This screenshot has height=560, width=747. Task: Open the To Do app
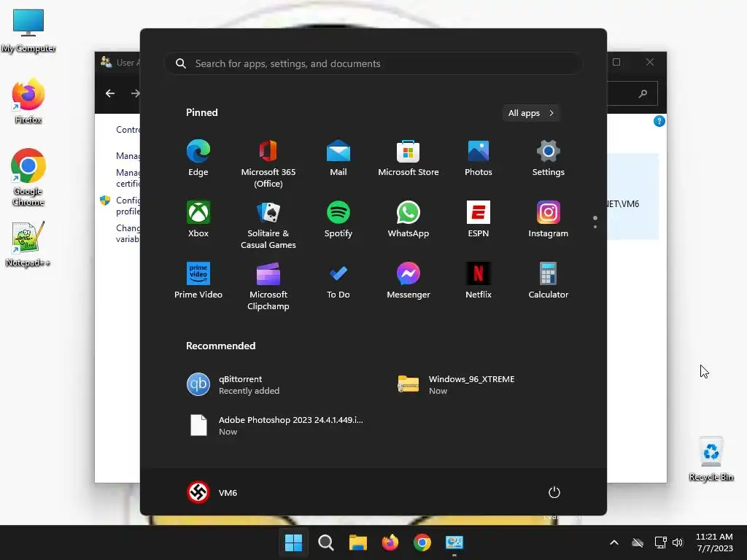(x=338, y=281)
